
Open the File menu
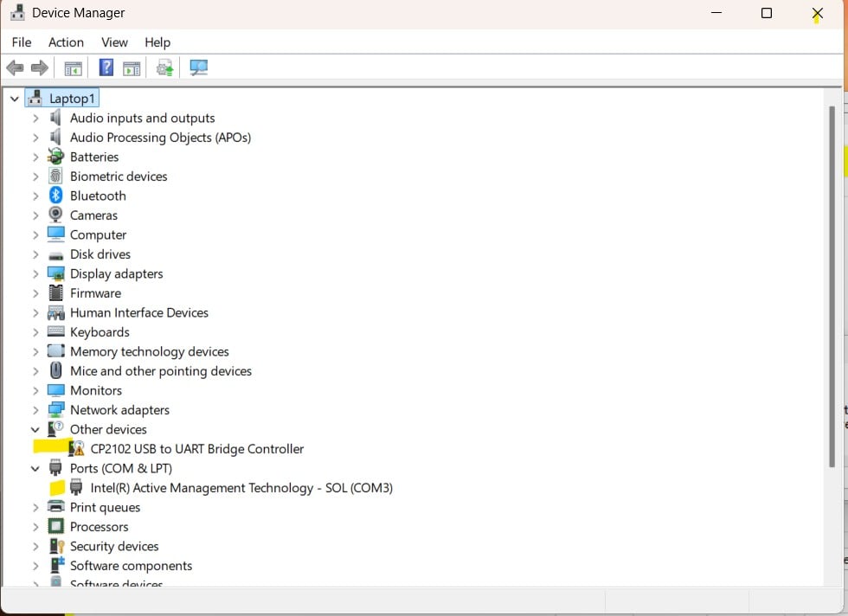click(x=22, y=42)
